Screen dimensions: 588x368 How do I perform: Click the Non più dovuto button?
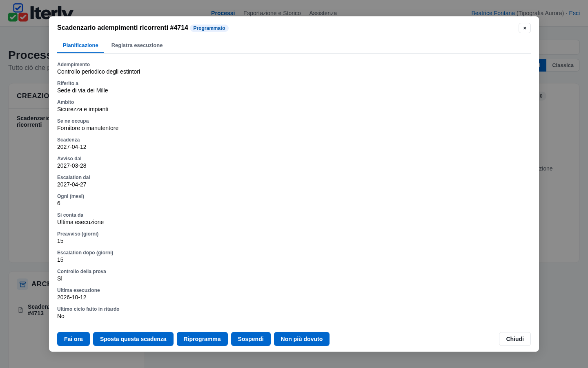302,339
